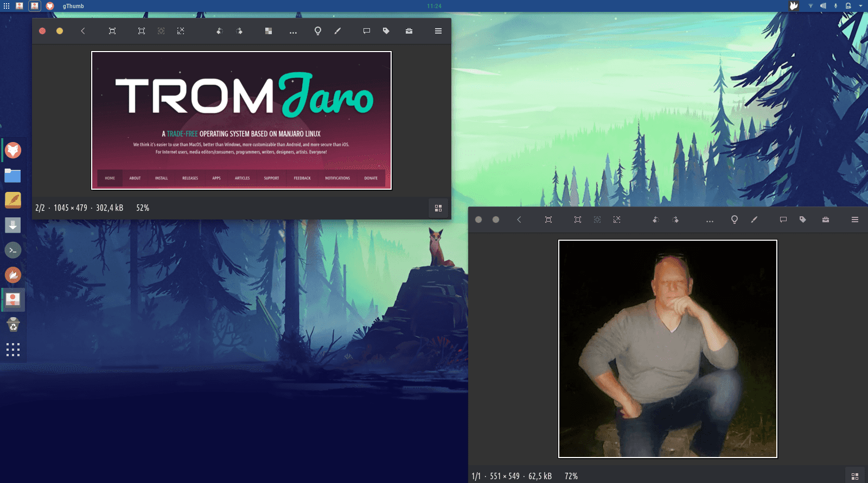Fit the portrait photo to the window
Image resolution: width=868 pixels, height=483 pixels.
578,220
